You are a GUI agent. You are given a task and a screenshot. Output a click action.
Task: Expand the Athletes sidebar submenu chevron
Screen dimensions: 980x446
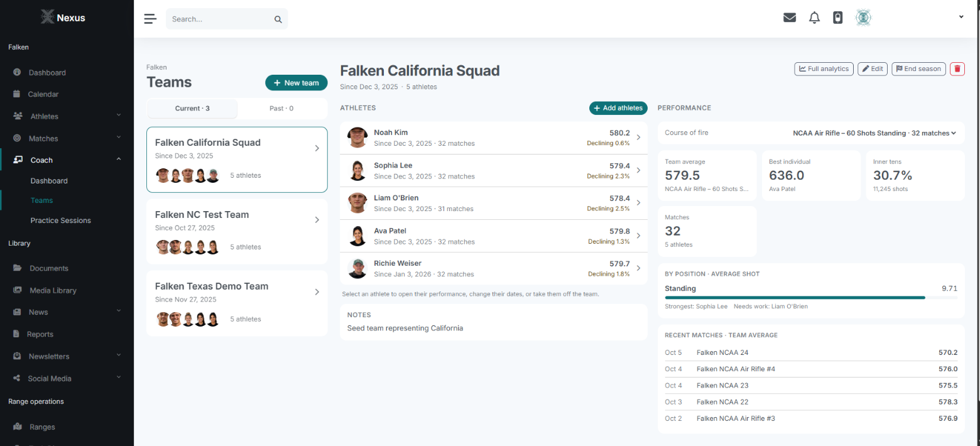(119, 116)
